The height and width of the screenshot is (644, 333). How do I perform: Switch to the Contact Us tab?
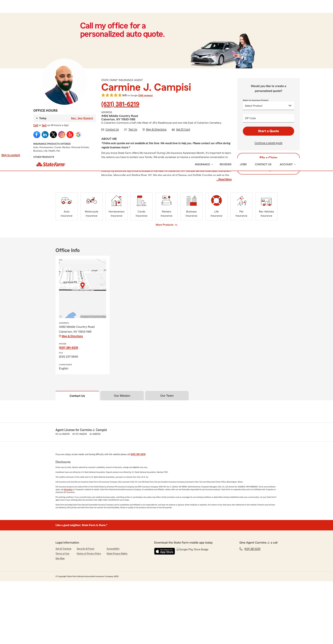coord(77,396)
